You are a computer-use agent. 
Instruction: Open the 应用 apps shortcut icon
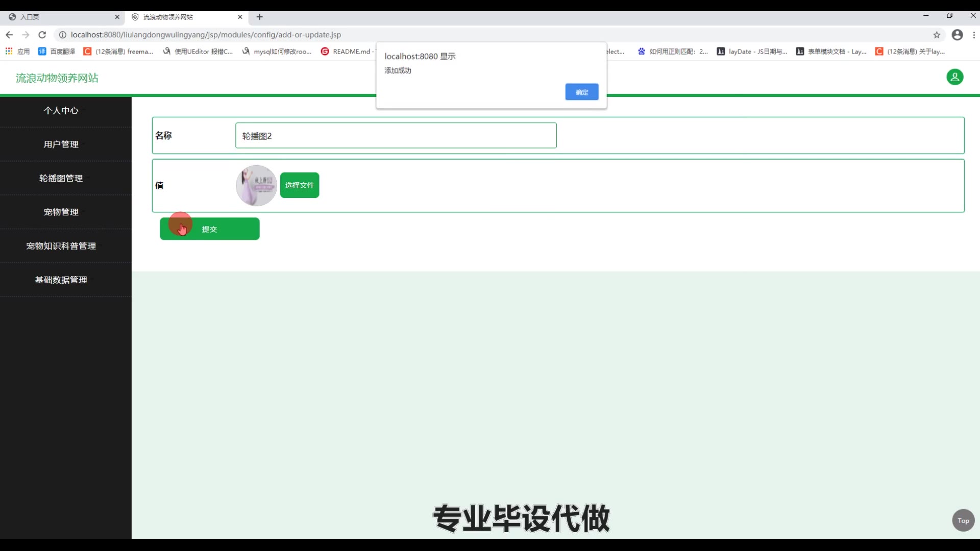[9, 51]
